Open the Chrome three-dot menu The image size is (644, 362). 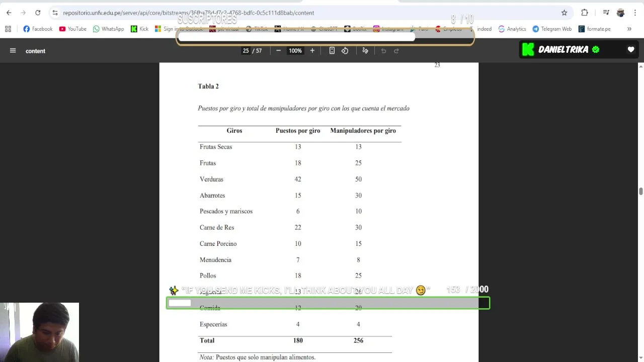pyautogui.click(x=635, y=13)
